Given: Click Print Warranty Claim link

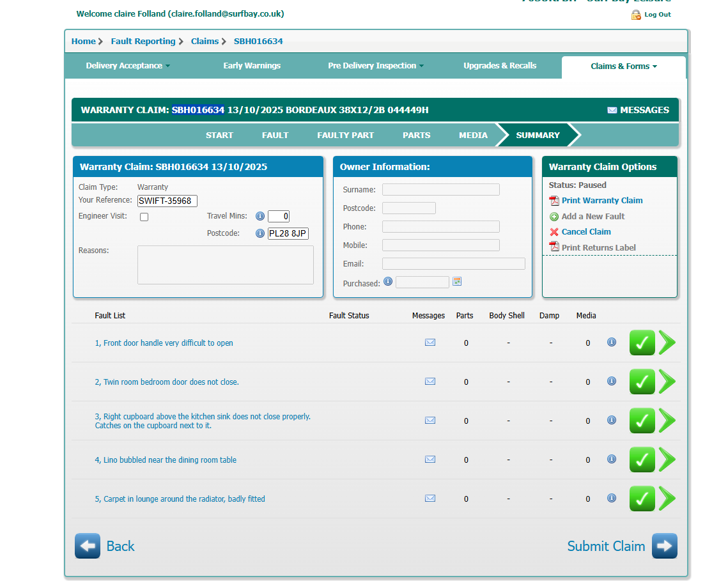Looking at the screenshot, I should tap(601, 201).
